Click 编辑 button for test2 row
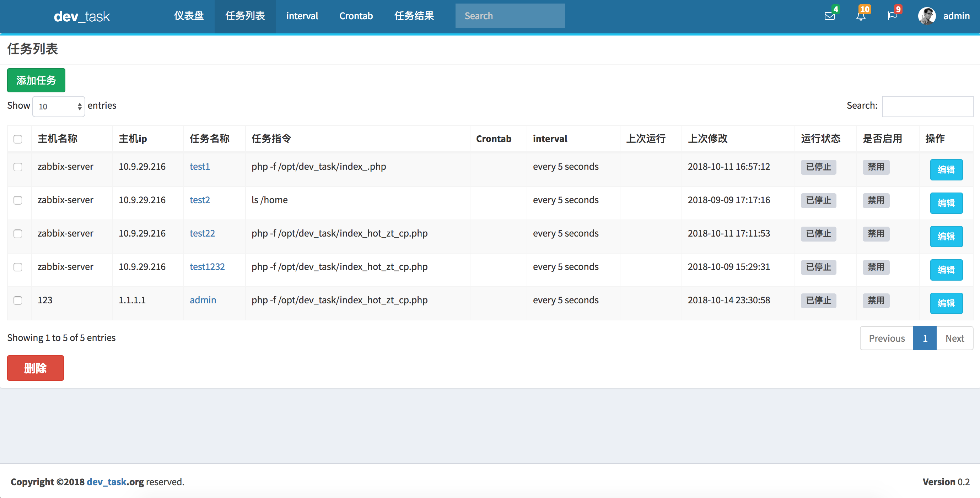The image size is (980, 498). (x=946, y=203)
